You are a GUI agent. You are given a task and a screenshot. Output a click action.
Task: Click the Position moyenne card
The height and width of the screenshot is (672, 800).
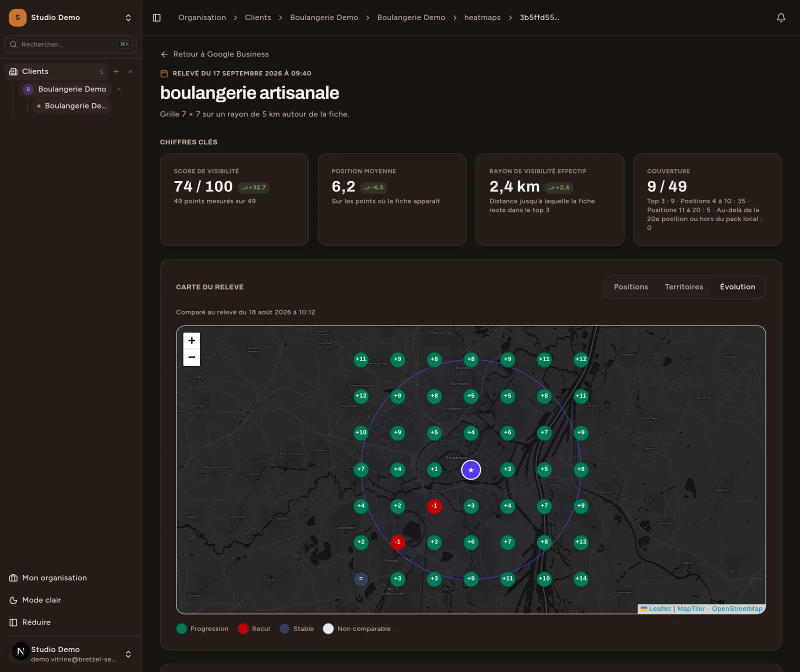click(x=392, y=199)
